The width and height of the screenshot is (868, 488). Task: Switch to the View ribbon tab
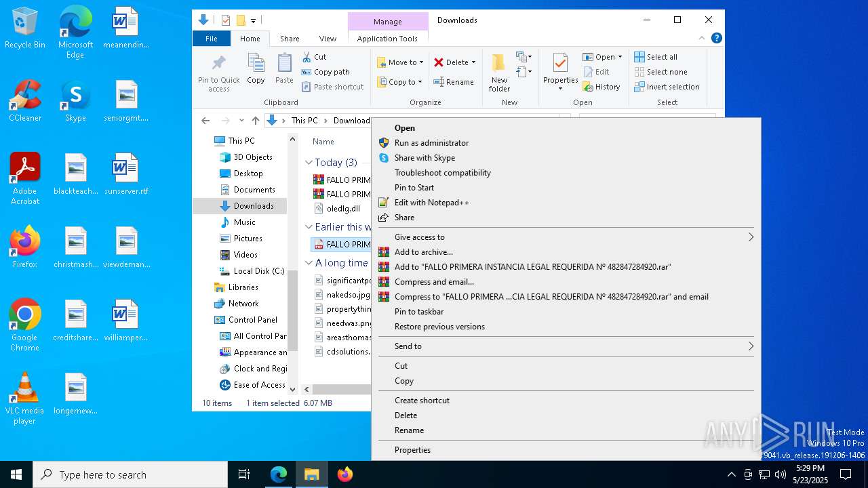328,39
